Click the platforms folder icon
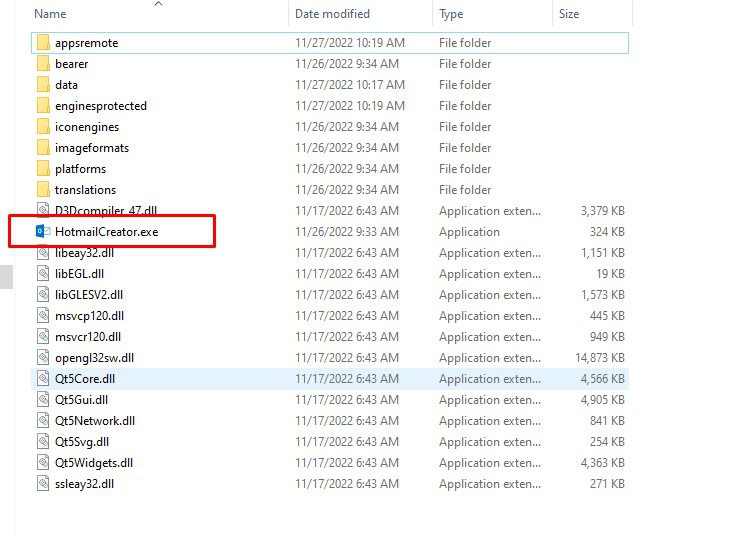 [43, 169]
